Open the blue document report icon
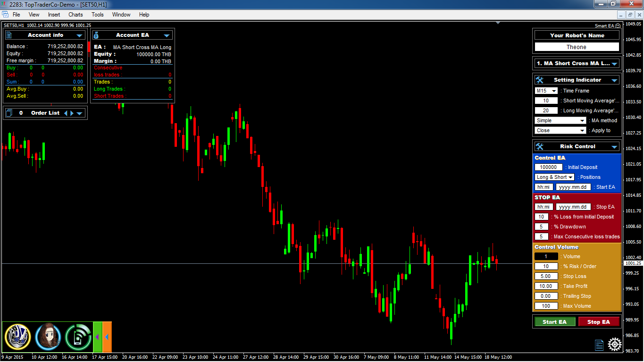Viewport: 644px width, 362px height. (x=599, y=345)
